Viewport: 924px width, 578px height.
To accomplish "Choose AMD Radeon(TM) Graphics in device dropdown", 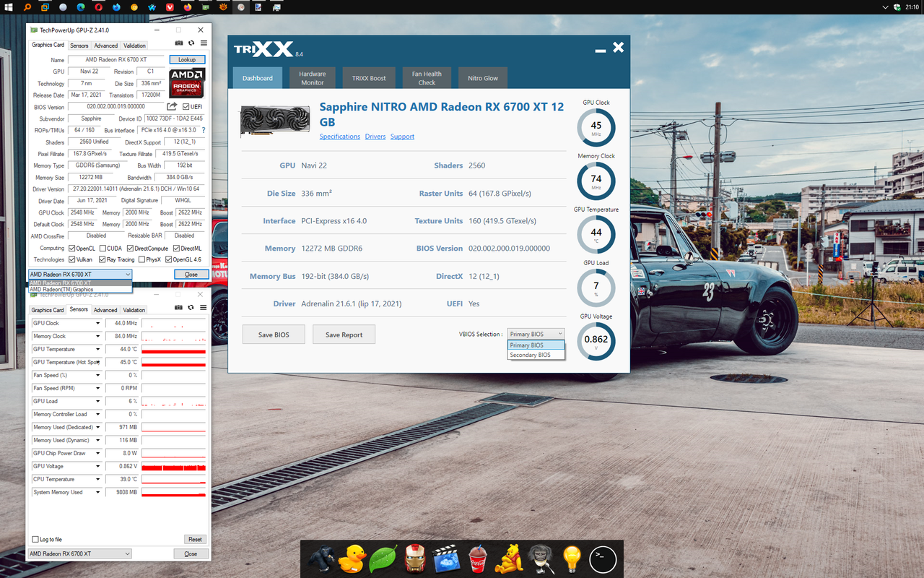I will pyautogui.click(x=79, y=289).
